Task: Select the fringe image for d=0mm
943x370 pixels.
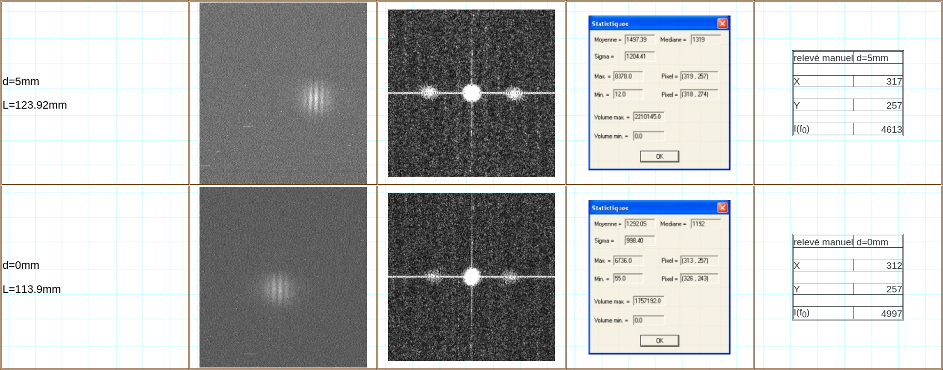Action: coord(283,277)
